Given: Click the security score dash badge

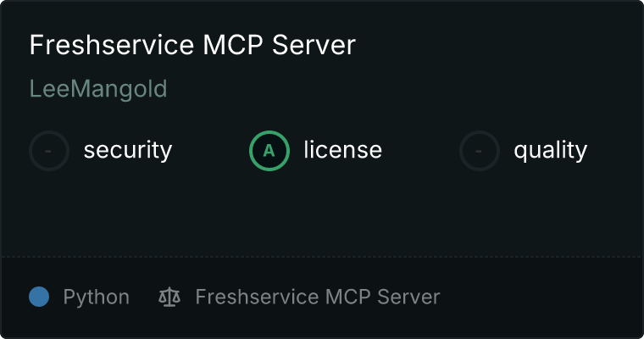Looking at the screenshot, I should click(x=49, y=151).
